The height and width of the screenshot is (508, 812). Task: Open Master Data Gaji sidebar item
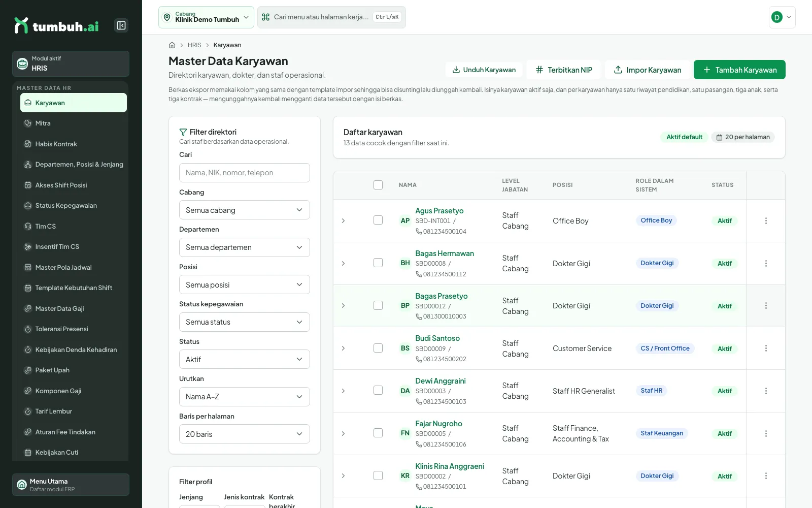click(x=74, y=309)
